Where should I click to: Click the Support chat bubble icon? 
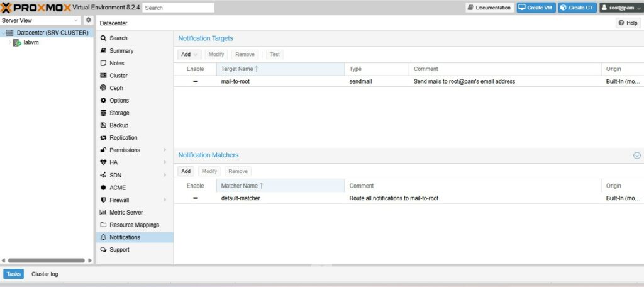point(103,250)
